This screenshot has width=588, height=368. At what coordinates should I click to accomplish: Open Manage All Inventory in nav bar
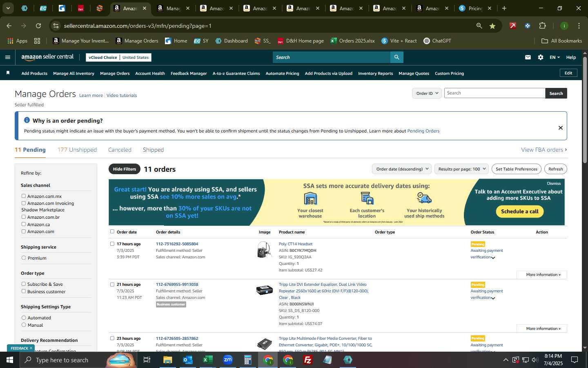(73, 74)
